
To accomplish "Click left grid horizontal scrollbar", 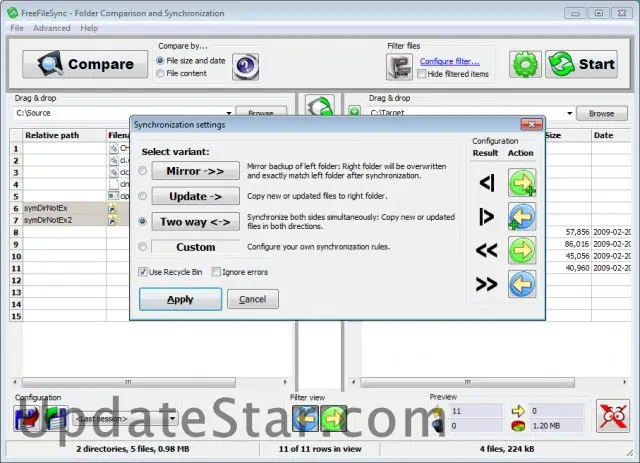I will point(129,382).
